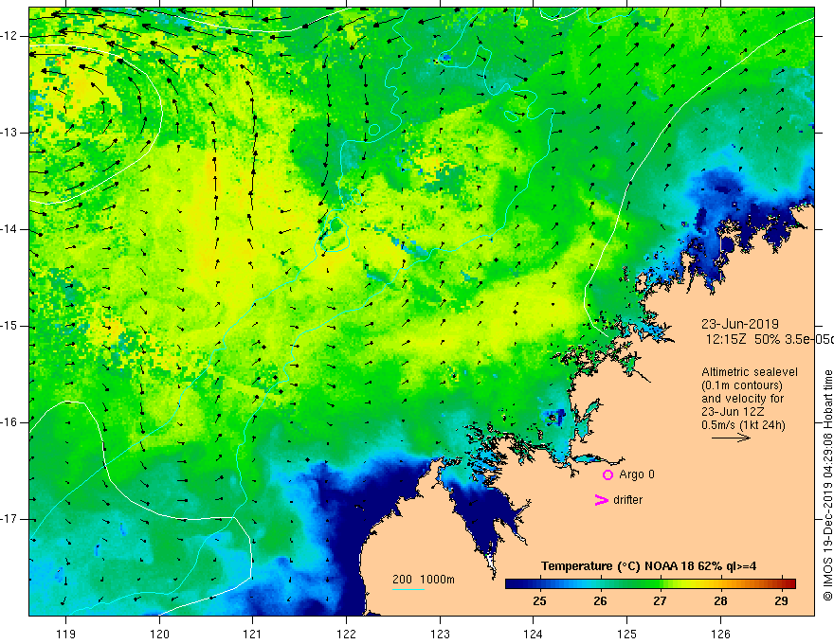This screenshot has height=644, width=834.
Task: Click longitude label 124 on bottom axis
Action: (x=533, y=634)
